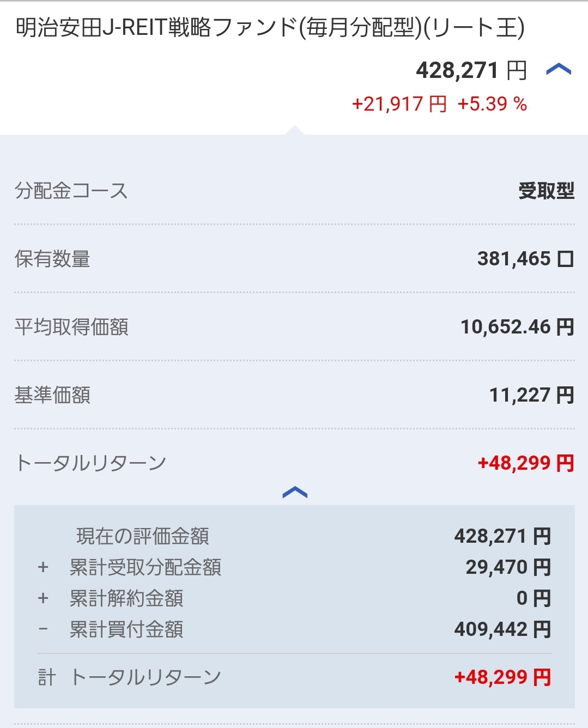Viewport: 588px width, 728px height.
Task: Collapse fund details with top chevron
Action: click(x=559, y=70)
